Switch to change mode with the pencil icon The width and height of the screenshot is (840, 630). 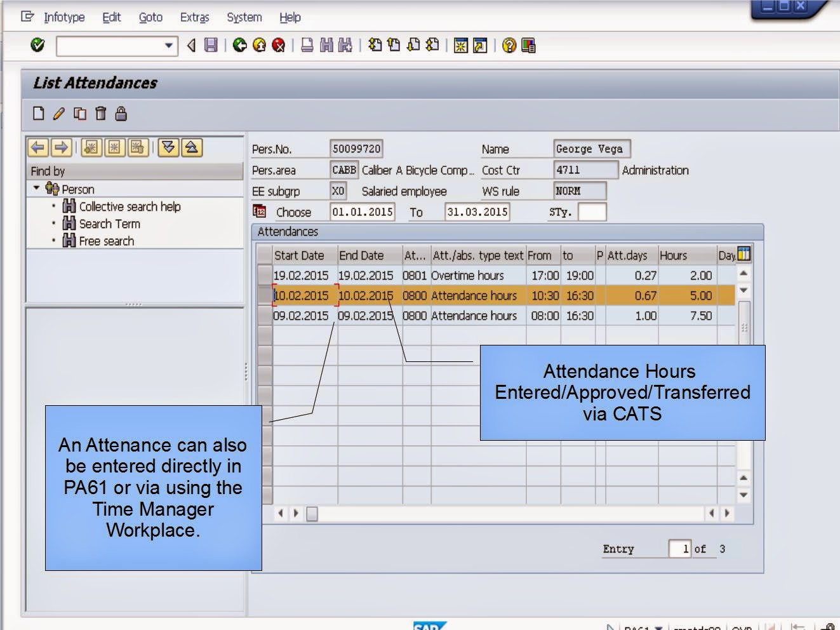[x=57, y=114]
